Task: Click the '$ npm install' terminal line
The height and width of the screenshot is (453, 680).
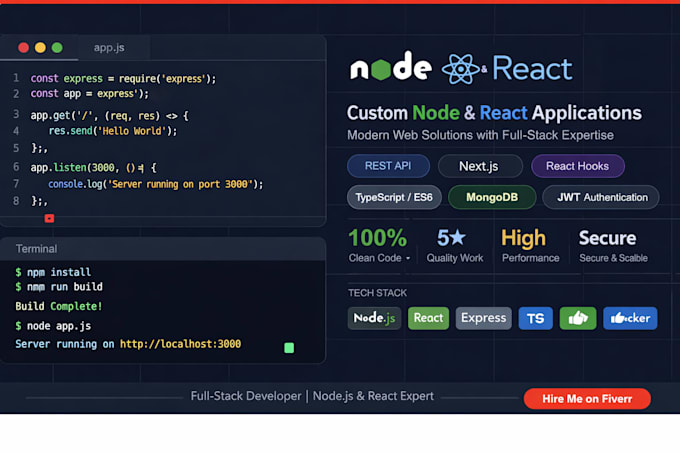Action: [x=53, y=272]
